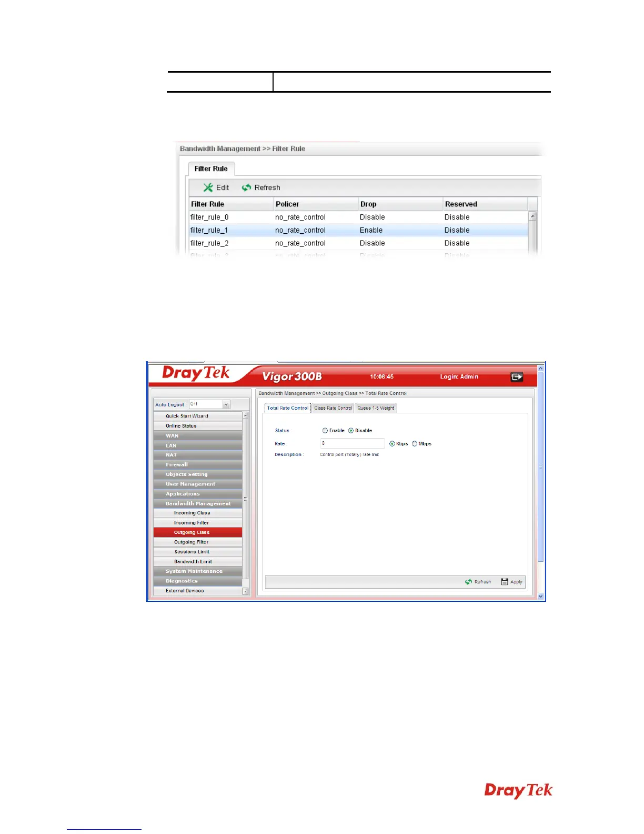Select the Disable status radio button
This screenshot has height=834, width=644.
coord(351,431)
